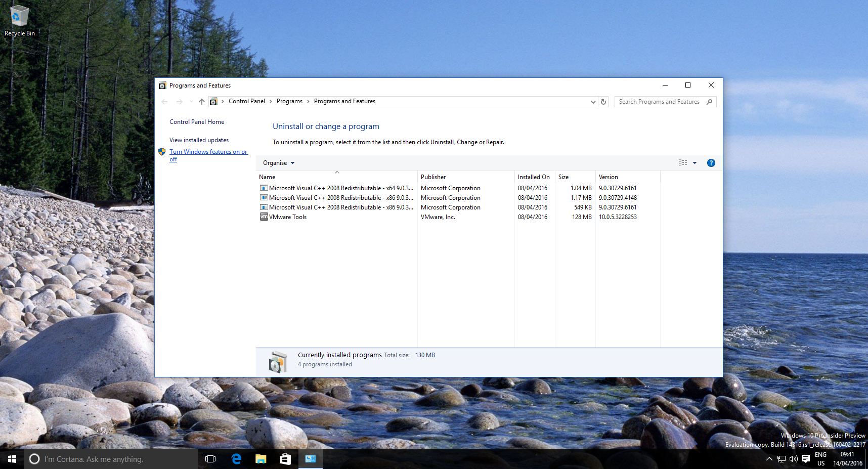Open the Action Center notifications icon
Viewport: 868px width, 469px height.
pos(806,459)
